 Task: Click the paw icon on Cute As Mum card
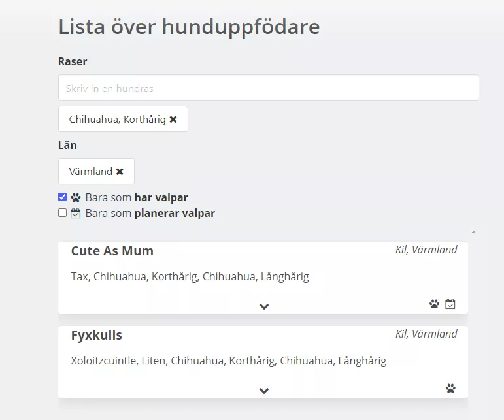click(x=434, y=304)
